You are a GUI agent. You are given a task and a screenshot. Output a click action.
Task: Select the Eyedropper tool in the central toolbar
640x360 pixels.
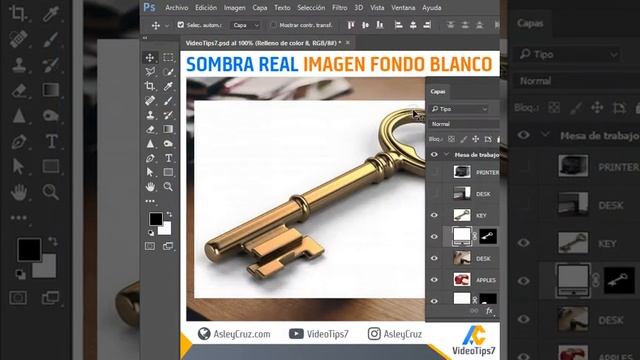coord(168,86)
